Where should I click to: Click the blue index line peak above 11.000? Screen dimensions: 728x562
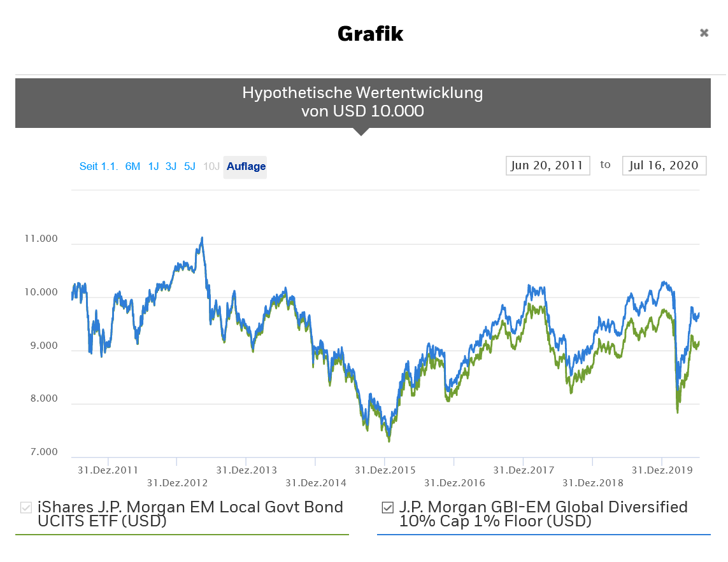[202, 239]
